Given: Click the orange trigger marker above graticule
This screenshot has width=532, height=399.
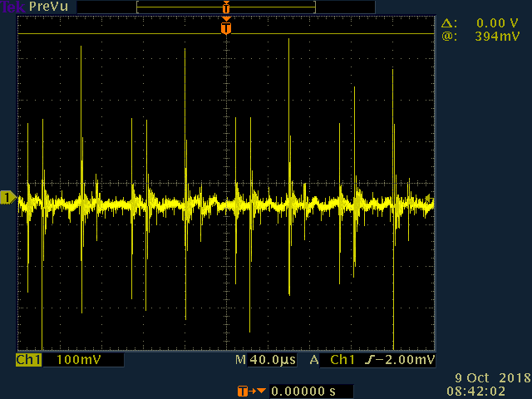Looking at the screenshot, I should click(225, 28).
